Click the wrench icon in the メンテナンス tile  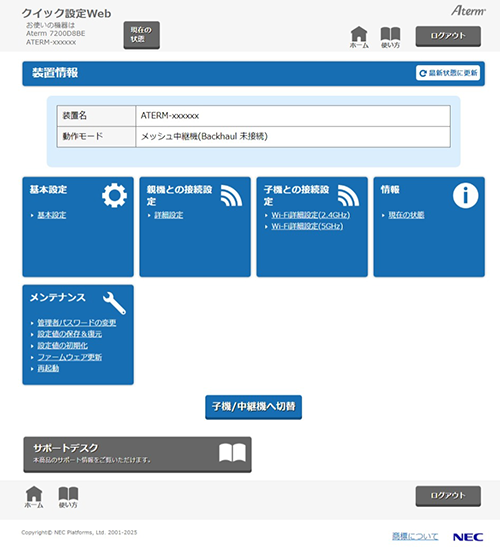pos(114,303)
